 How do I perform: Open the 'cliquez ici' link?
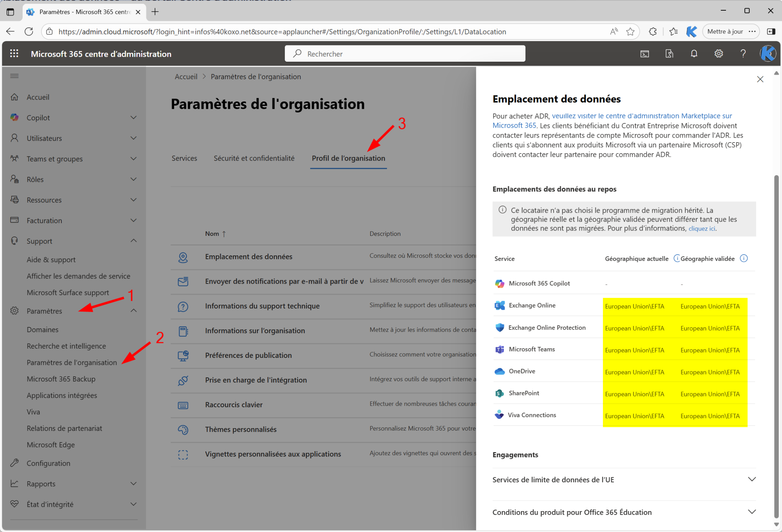pos(701,229)
